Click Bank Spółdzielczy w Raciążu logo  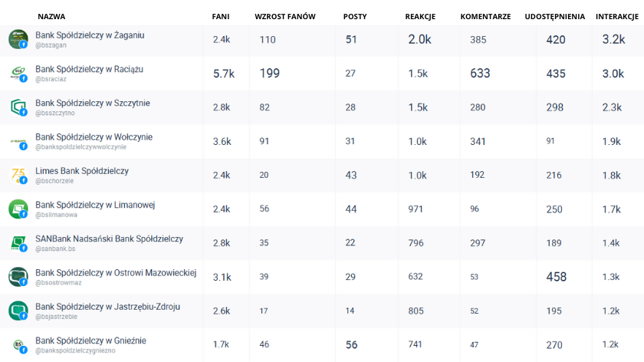(18, 73)
